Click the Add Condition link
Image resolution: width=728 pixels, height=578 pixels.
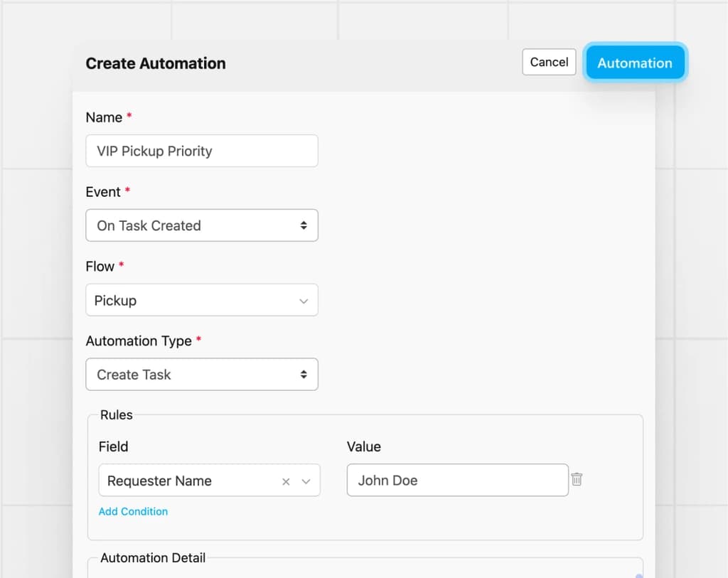(x=133, y=511)
